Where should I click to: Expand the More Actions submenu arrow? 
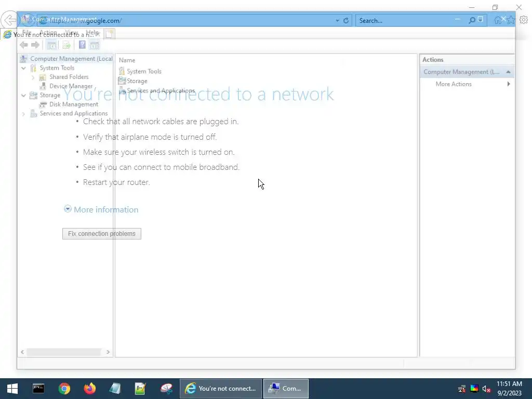tap(509, 84)
